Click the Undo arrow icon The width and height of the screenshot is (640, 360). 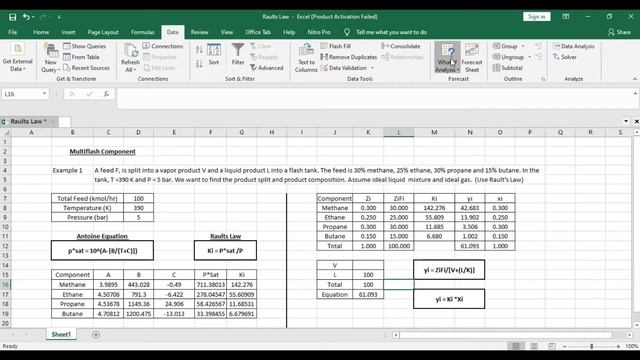(x=27, y=17)
